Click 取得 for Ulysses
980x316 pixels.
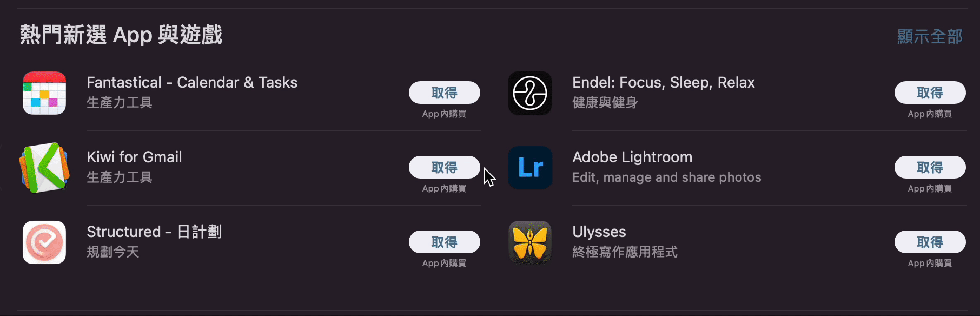click(x=930, y=242)
